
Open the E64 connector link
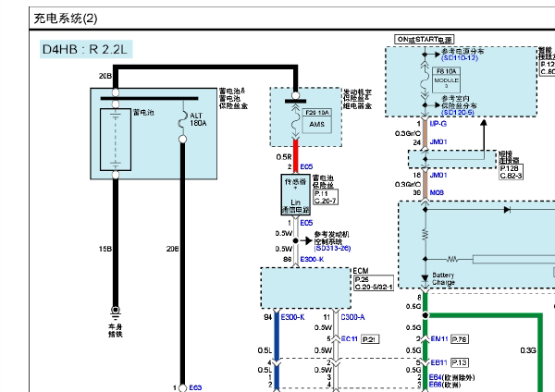coord(435,377)
